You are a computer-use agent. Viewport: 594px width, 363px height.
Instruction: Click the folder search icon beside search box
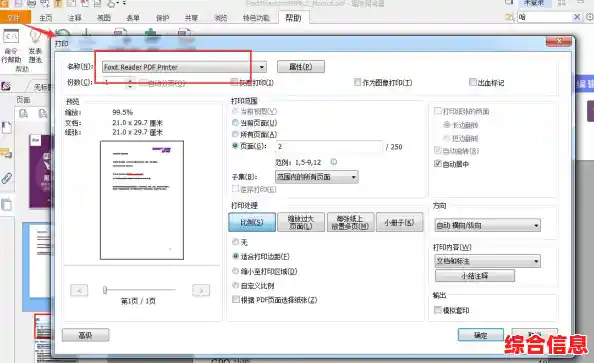(510, 17)
